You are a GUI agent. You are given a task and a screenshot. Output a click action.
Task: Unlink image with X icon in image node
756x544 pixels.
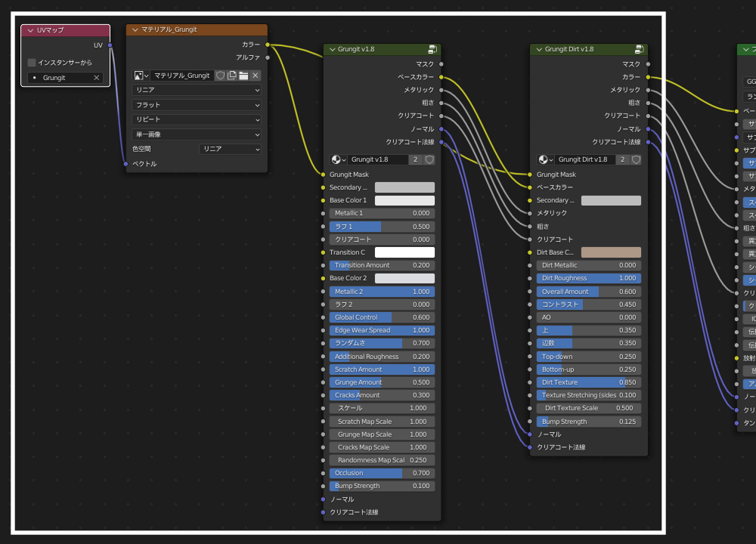click(x=256, y=76)
